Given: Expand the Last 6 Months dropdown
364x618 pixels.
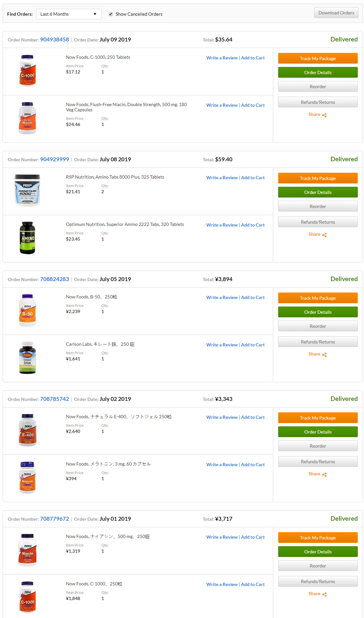Looking at the screenshot, I should [69, 14].
